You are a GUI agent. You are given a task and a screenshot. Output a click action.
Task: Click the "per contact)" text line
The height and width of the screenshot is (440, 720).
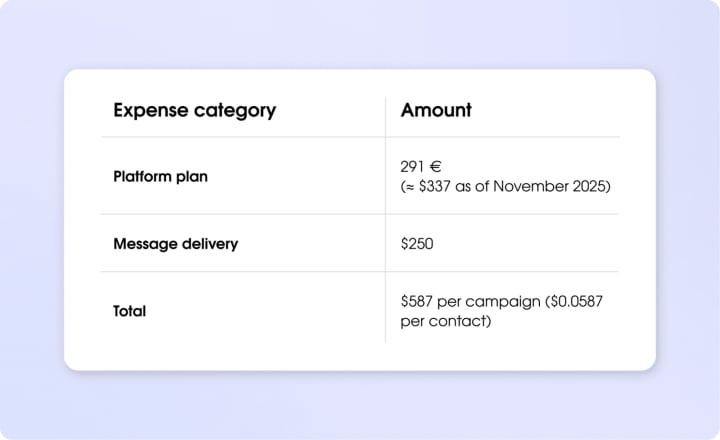click(x=444, y=321)
